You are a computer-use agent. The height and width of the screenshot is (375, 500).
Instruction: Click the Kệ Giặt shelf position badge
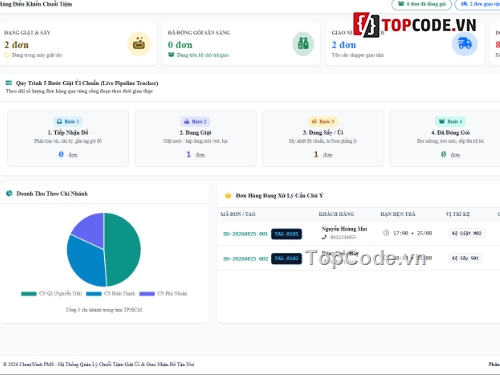pyautogui.click(x=467, y=233)
